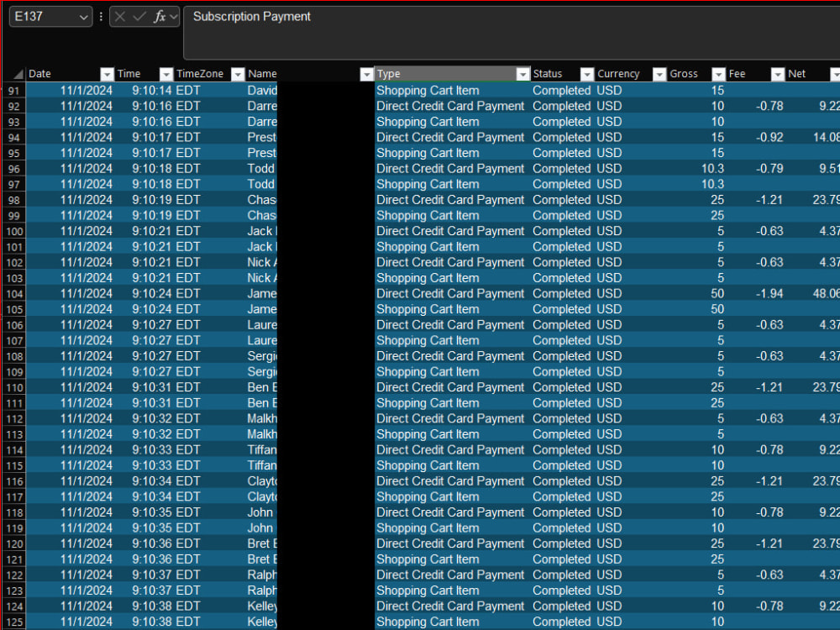Open the Fee column filter dropdown
Image resolution: width=840 pixels, height=630 pixels.
(x=778, y=74)
